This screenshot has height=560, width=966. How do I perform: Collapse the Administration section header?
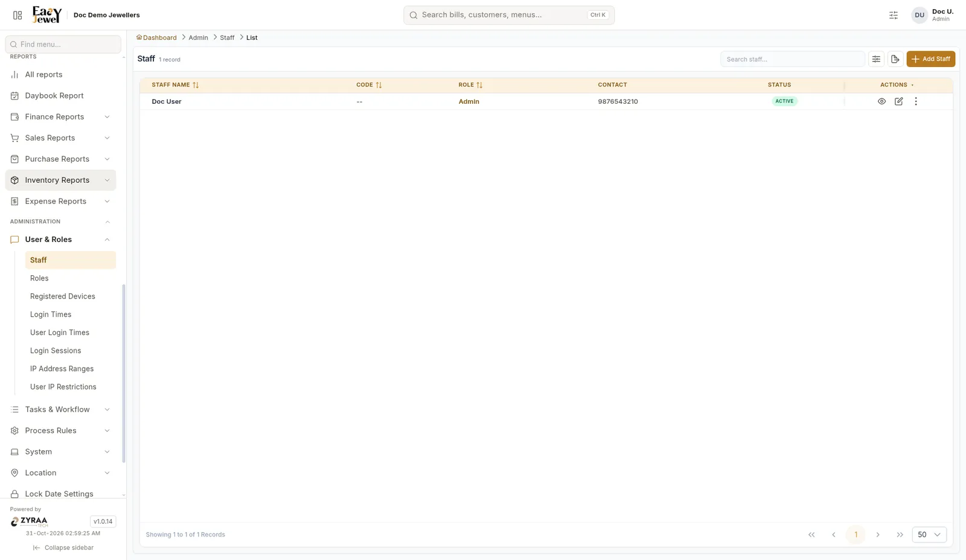click(x=60, y=221)
